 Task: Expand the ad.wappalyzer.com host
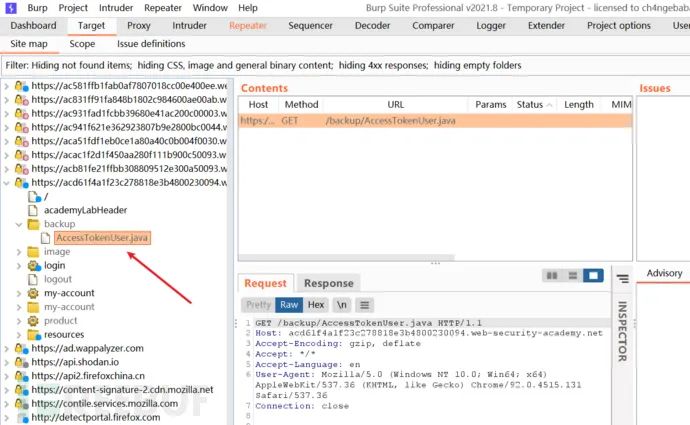click(x=7, y=349)
